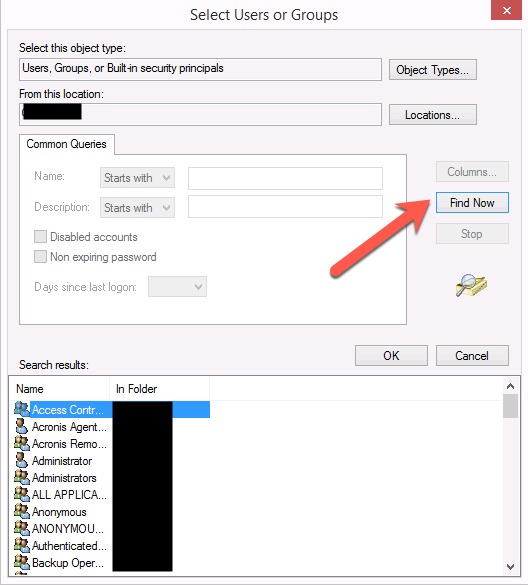Click the Acronis Agent user icon
Viewport: 528px width, 585px height.
click(x=22, y=426)
